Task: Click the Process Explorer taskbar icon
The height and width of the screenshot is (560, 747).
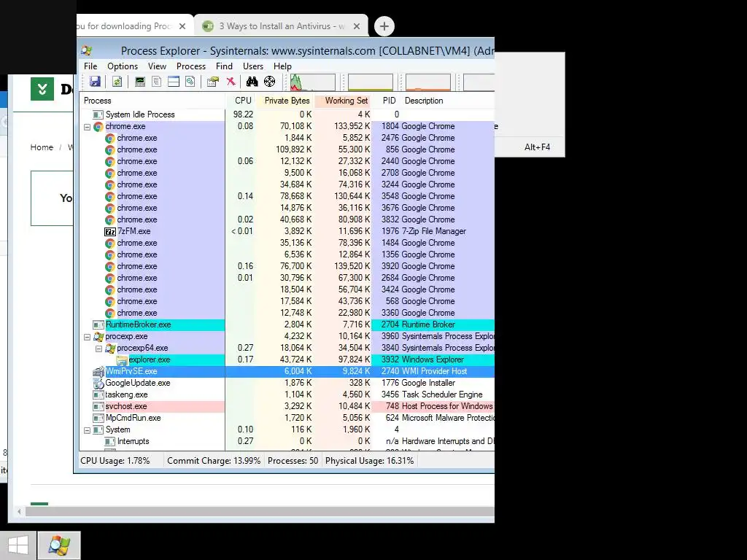Action: click(58, 545)
